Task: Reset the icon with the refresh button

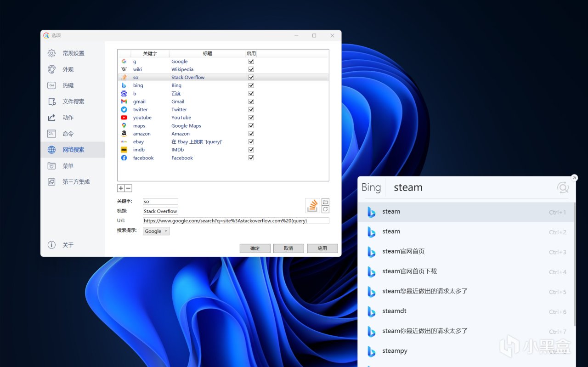Action: click(325, 209)
